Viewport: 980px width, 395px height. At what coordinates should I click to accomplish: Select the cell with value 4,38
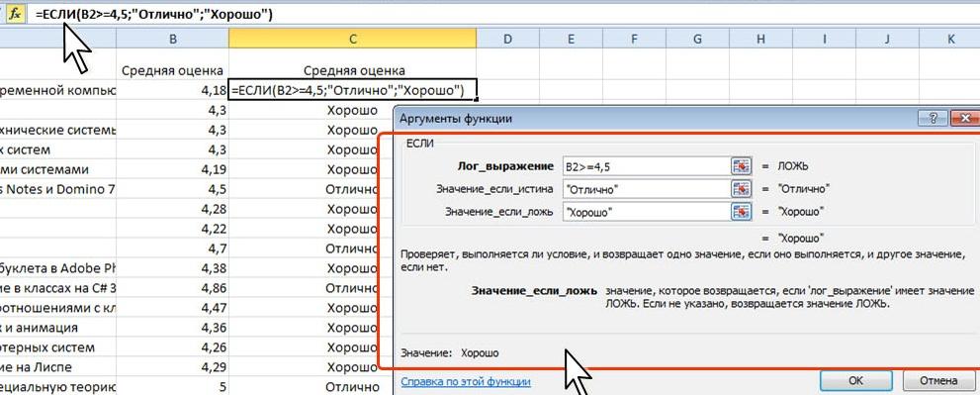coord(172,268)
